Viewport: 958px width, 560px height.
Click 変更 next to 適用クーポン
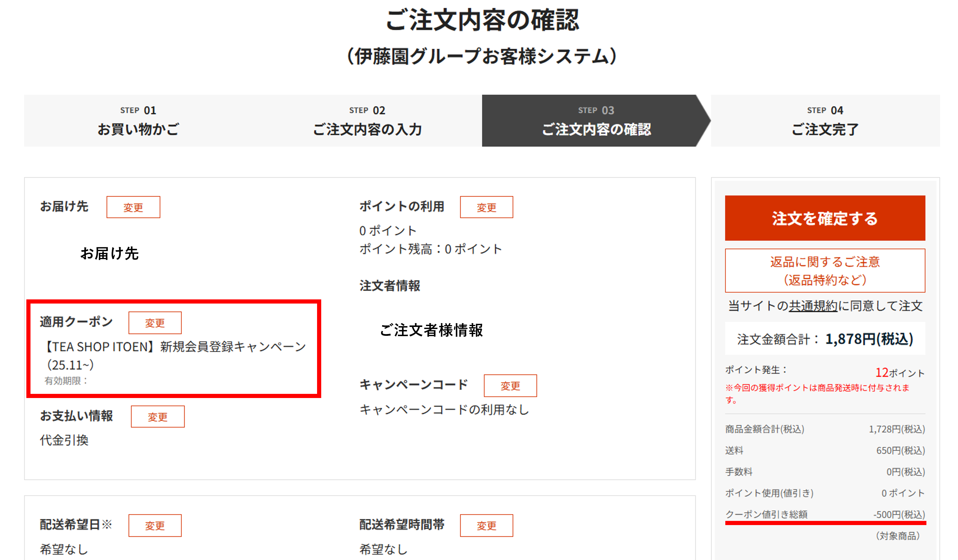155,323
